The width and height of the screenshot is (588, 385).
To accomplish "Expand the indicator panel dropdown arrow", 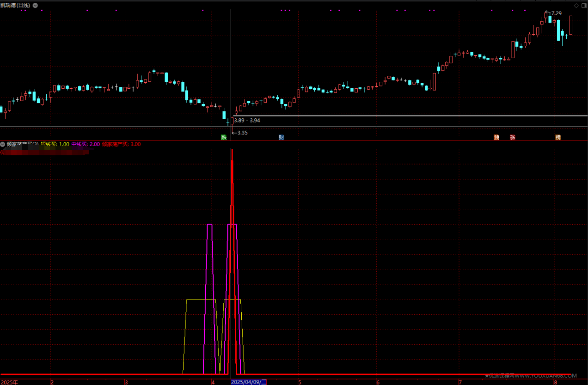I will coord(3,144).
